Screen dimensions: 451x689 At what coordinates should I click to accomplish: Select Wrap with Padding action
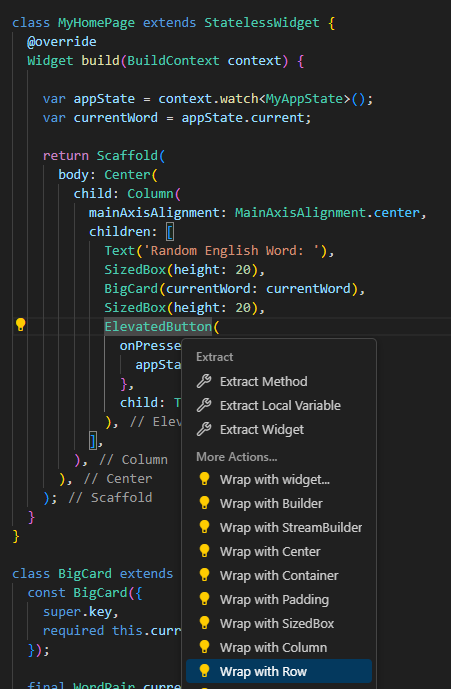click(279, 599)
